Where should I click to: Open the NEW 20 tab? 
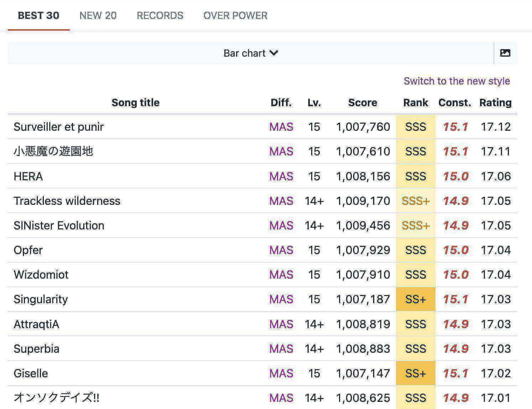tap(98, 15)
